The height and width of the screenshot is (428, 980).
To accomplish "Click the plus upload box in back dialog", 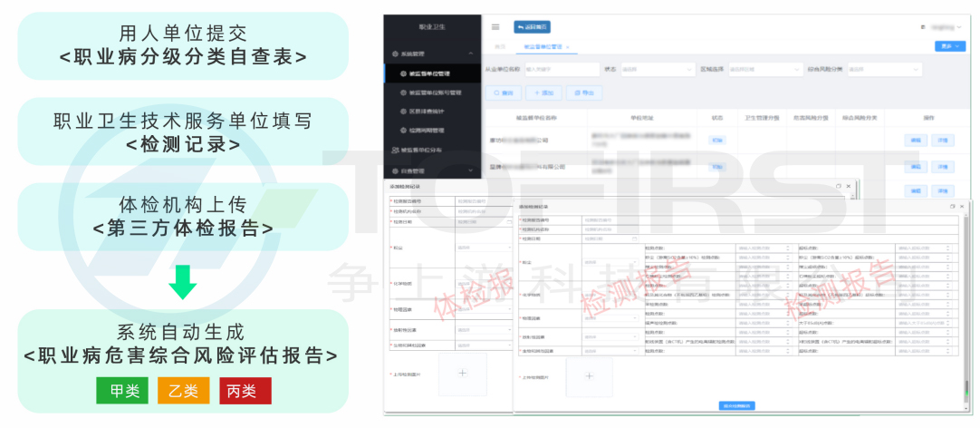I will (x=463, y=374).
